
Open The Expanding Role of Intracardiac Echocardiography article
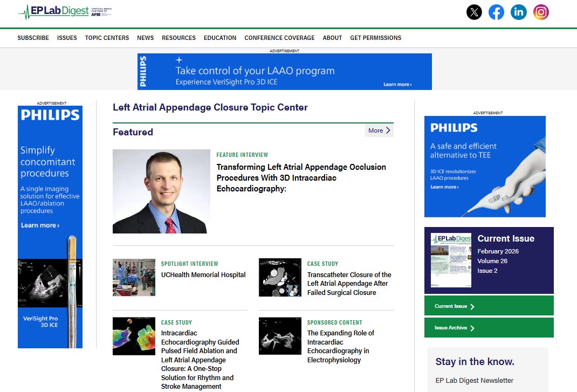pyautogui.click(x=341, y=346)
